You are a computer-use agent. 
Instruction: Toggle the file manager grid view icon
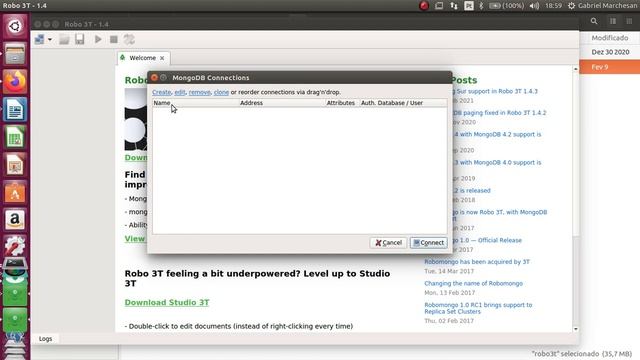click(x=629, y=21)
